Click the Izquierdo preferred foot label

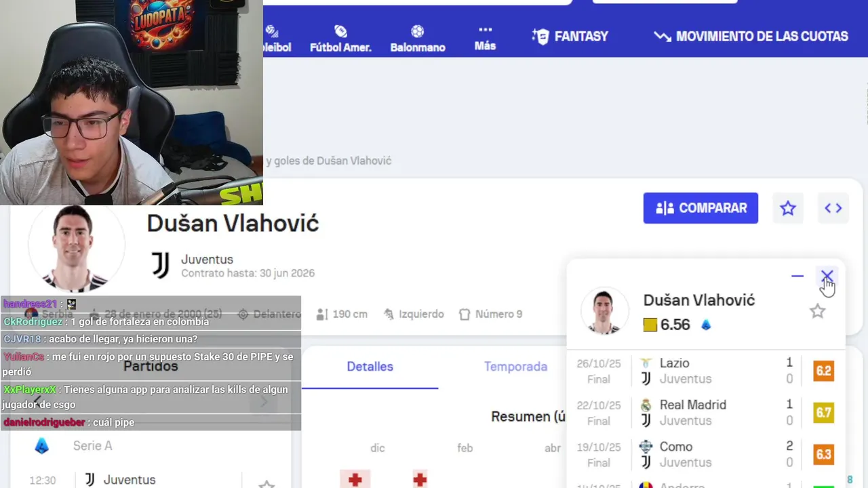(x=414, y=314)
